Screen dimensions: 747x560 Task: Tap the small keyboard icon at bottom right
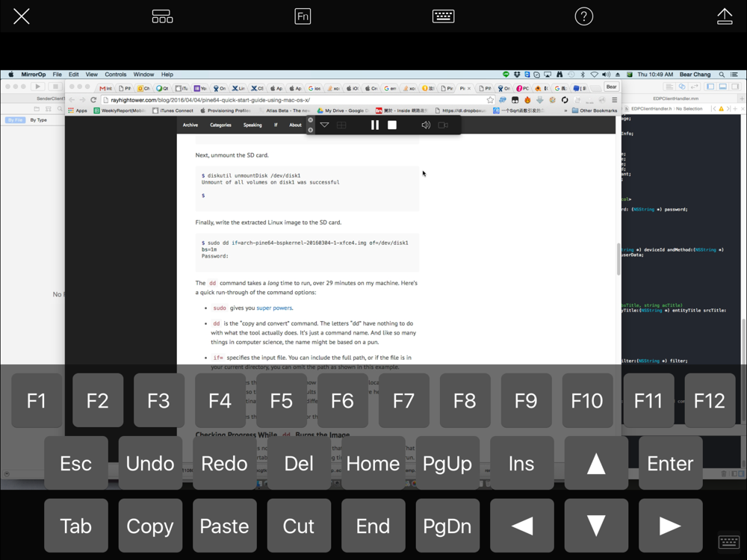[x=729, y=542]
